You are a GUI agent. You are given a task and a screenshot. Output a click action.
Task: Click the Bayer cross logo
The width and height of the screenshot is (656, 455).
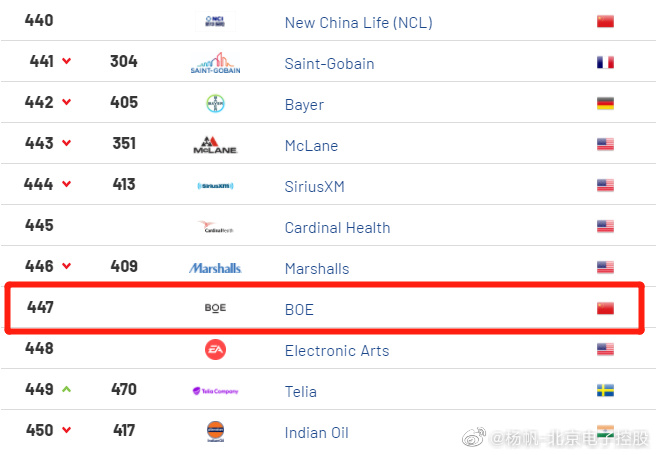[215, 103]
